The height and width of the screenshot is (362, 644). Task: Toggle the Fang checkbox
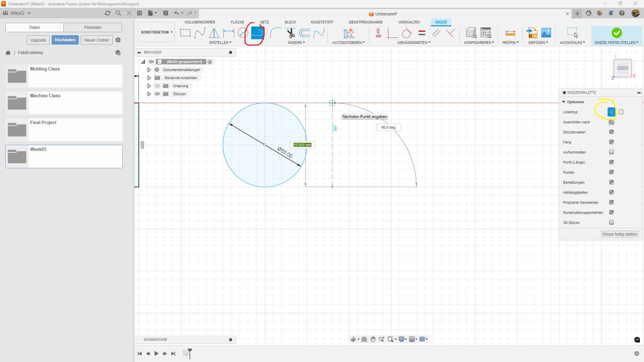611,142
